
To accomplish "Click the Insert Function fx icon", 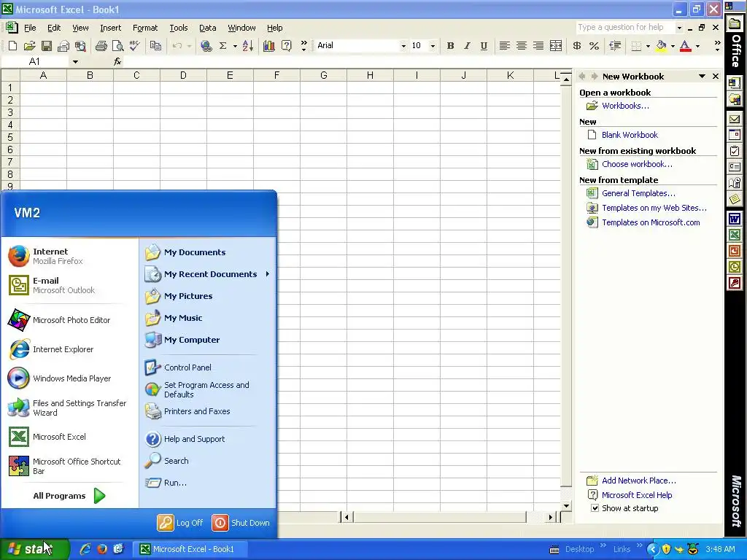I will [117, 61].
